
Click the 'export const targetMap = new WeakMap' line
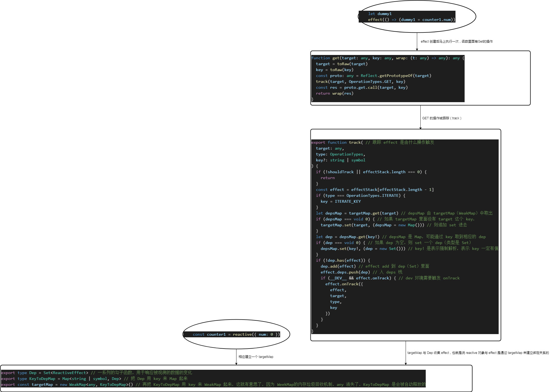point(67,384)
